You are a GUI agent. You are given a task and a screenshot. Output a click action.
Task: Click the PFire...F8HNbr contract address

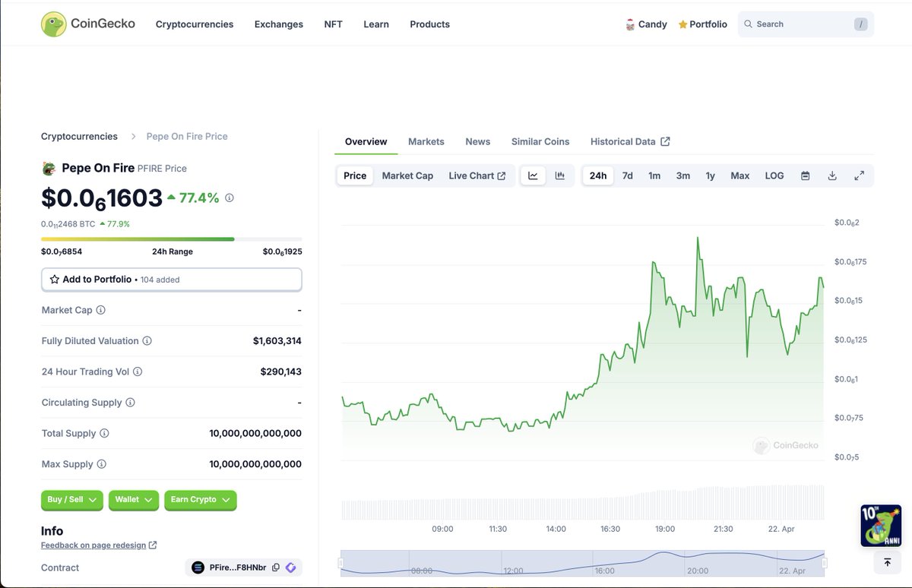click(x=239, y=567)
